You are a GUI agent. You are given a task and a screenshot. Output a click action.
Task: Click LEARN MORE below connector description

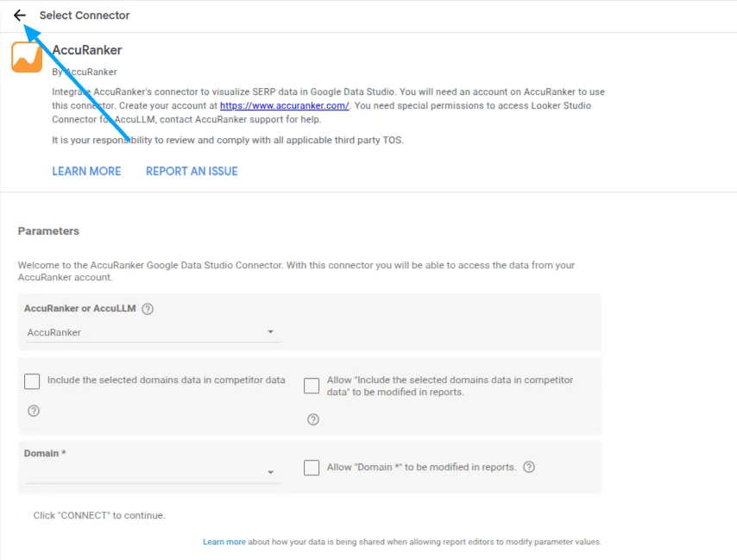coord(86,171)
